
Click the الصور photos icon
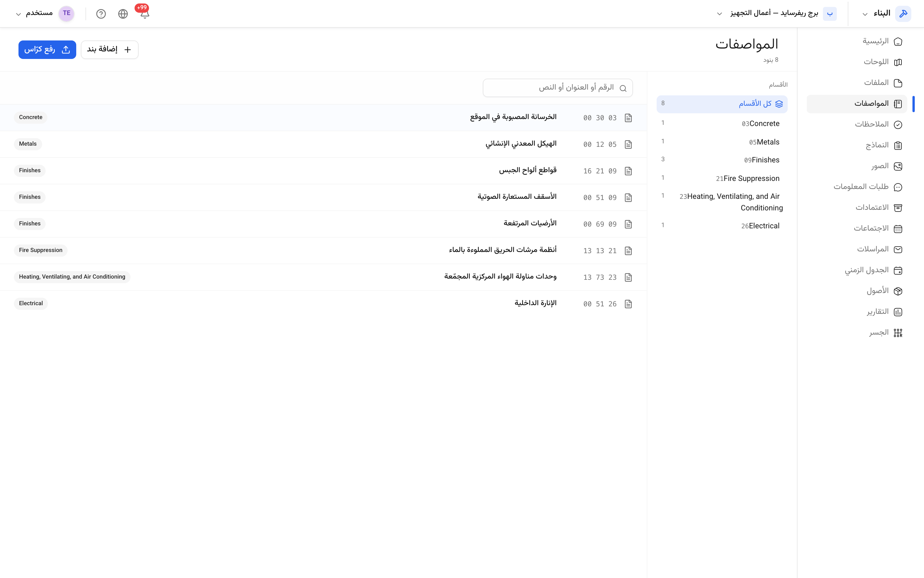(x=898, y=166)
